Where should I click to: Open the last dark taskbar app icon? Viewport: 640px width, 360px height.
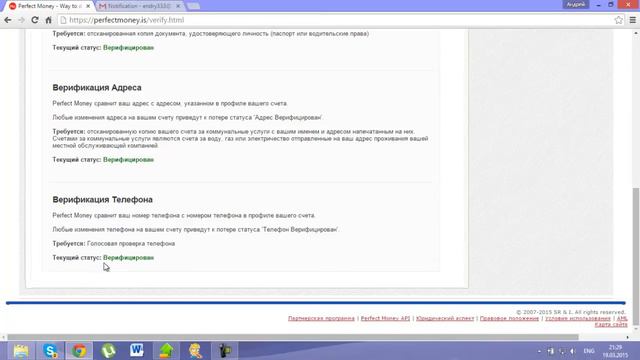pyautogui.click(x=224, y=351)
